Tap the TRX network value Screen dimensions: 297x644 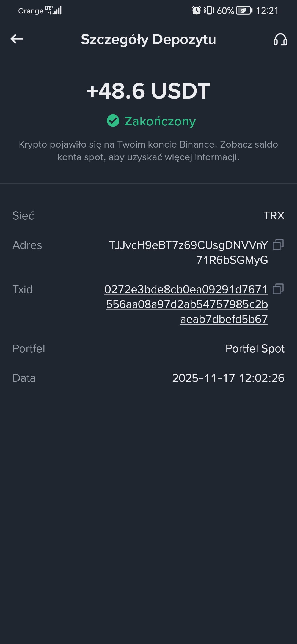(x=274, y=216)
